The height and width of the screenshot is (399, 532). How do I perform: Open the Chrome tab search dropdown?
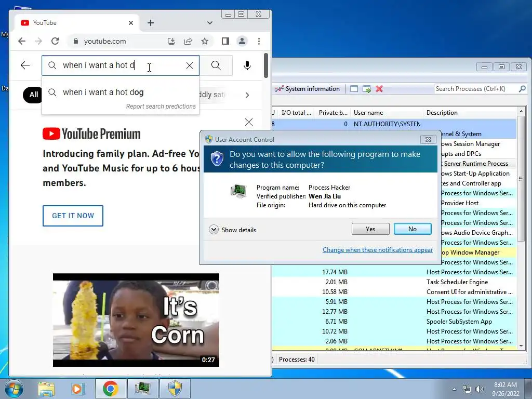tap(210, 23)
